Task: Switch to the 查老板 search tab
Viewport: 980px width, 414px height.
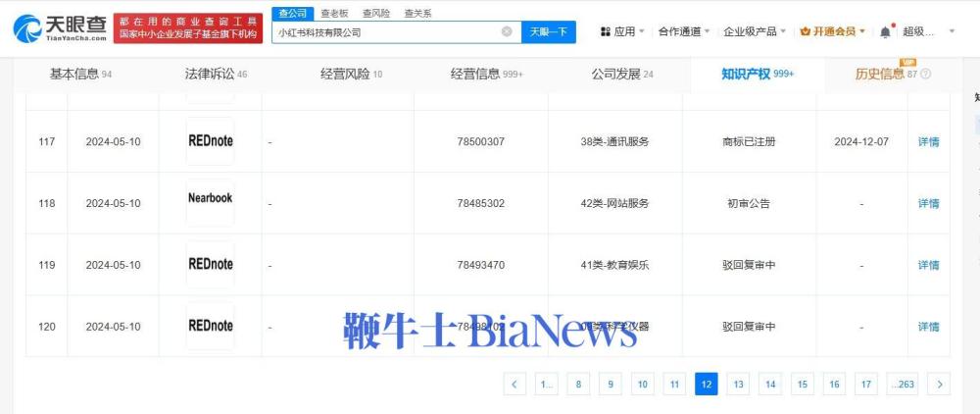Action: click(x=334, y=13)
